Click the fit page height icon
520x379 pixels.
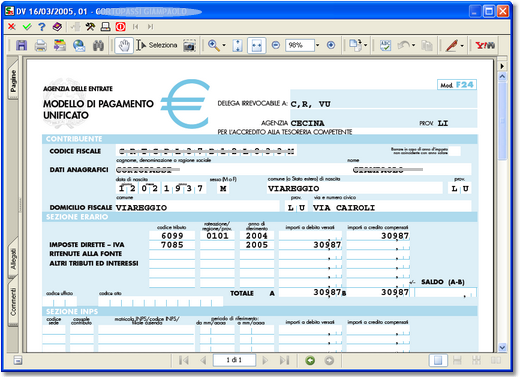(238, 45)
